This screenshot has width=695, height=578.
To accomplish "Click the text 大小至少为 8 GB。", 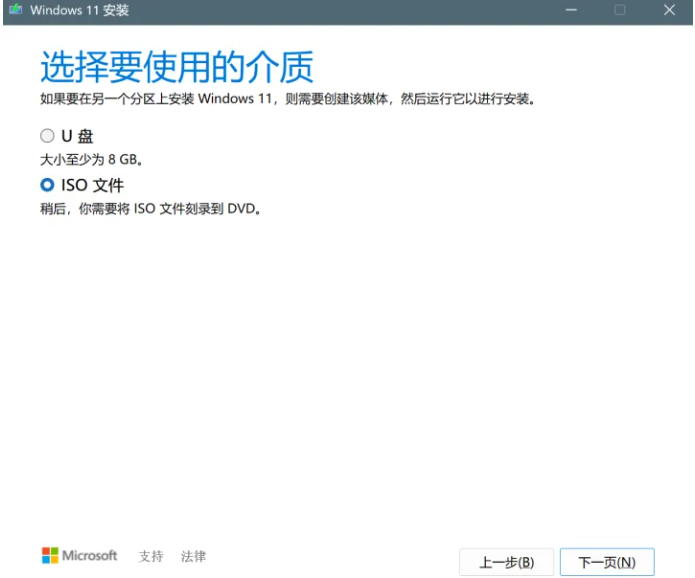I will tap(91, 160).
